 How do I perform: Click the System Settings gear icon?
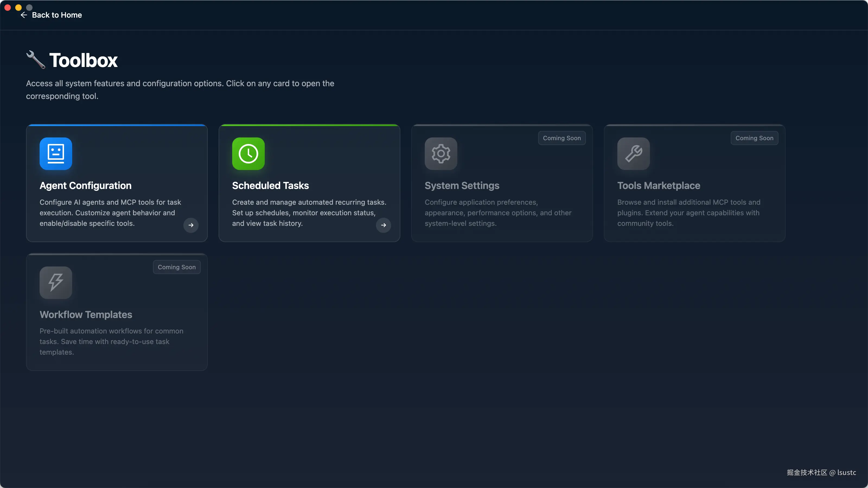pyautogui.click(x=441, y=153)
